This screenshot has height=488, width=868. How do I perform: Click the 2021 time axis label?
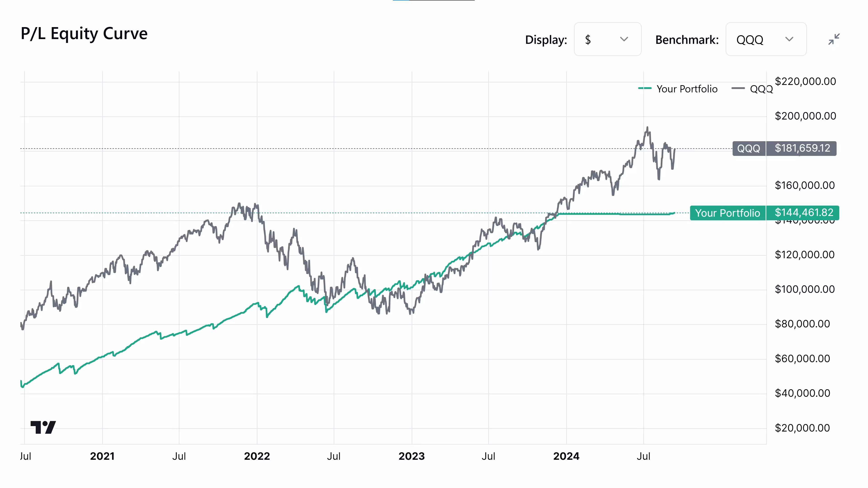(x=102, y=456)
